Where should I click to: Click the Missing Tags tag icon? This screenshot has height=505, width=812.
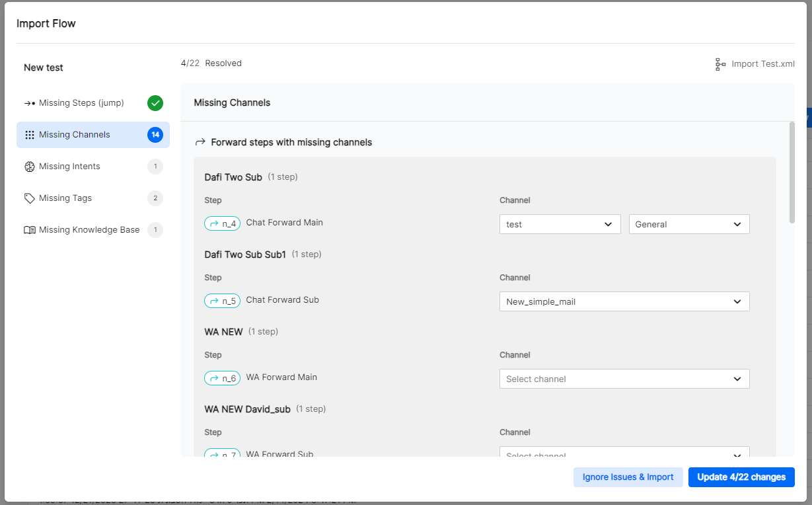[x=29, y=198]
